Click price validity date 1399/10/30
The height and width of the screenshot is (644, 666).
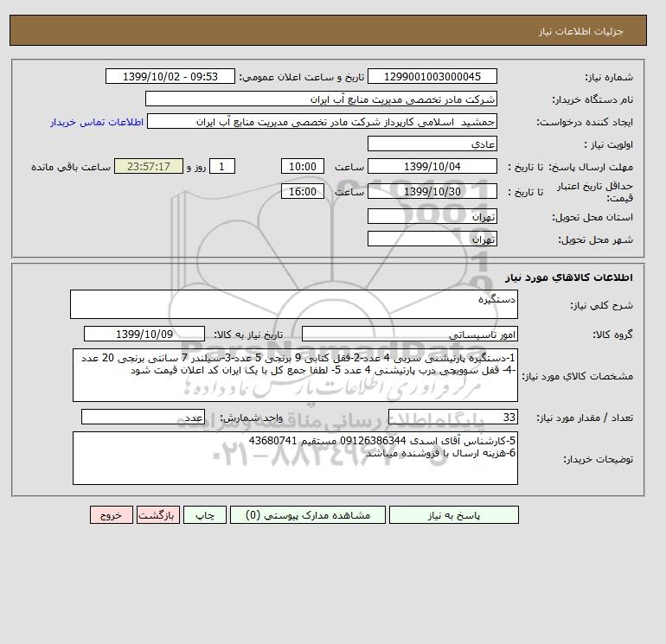(x=432, y=191)
